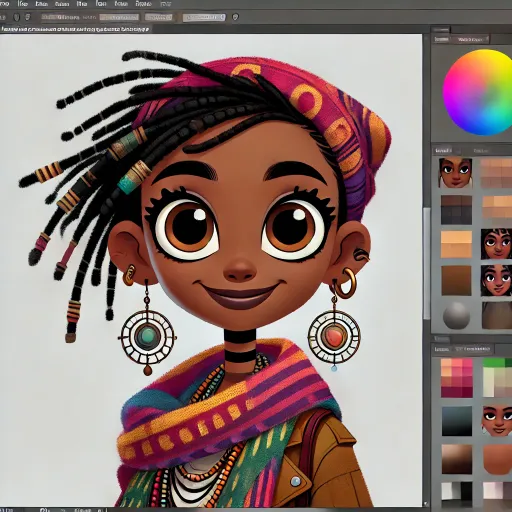The height and width of the screenshot is (512, 512).
Task: Open the second menu in the menu bar
Action: [22, 4]
